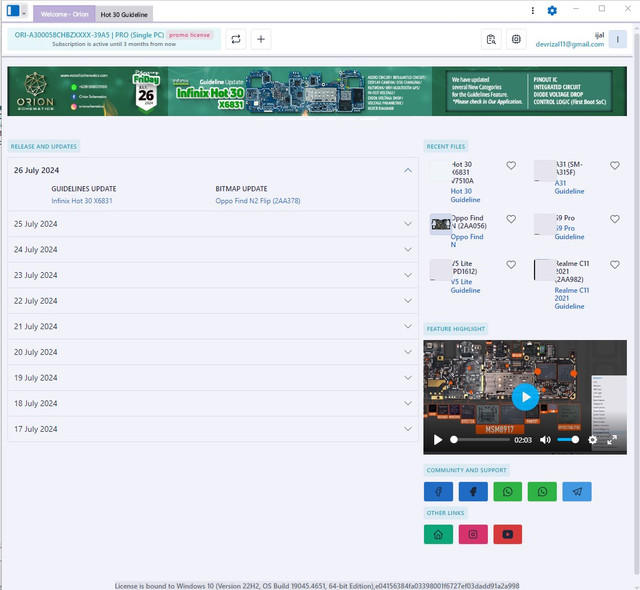
Task: Open the Oppo Find N recent link
Action: (x=467, y=241)
